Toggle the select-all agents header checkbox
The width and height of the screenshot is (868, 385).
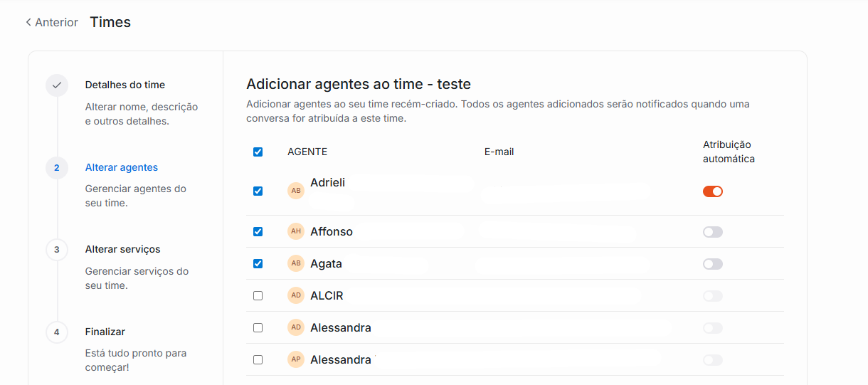tap(258, 152)
